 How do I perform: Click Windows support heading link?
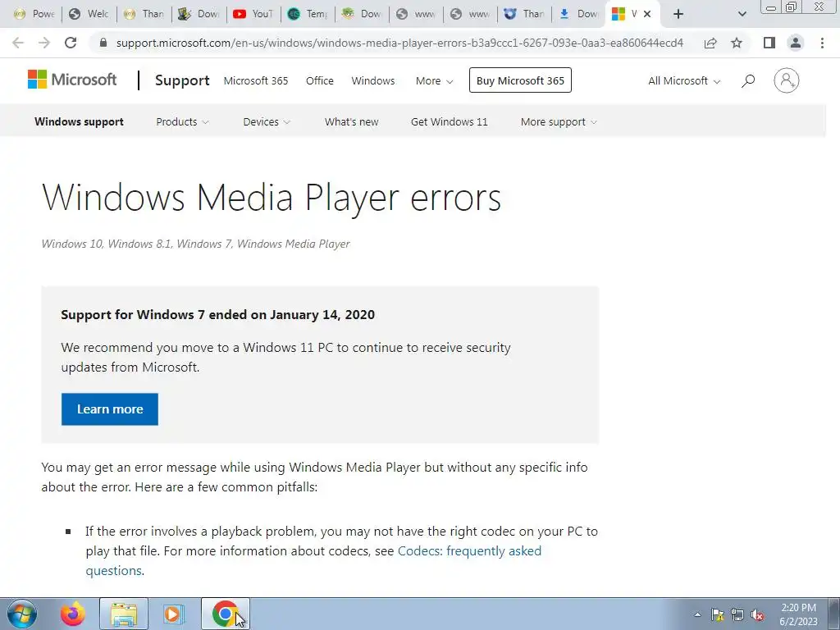coord(80,122)
